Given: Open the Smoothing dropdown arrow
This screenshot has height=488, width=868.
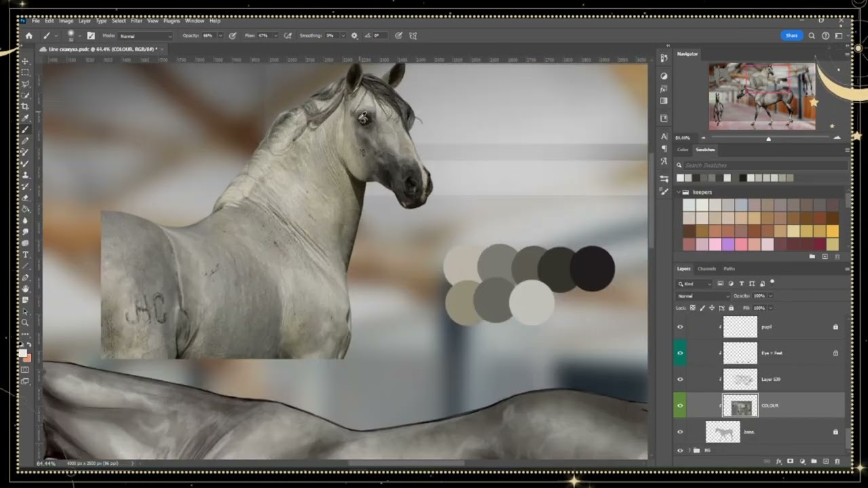Looking at the screenshot, I should click(x=342, y=35).
